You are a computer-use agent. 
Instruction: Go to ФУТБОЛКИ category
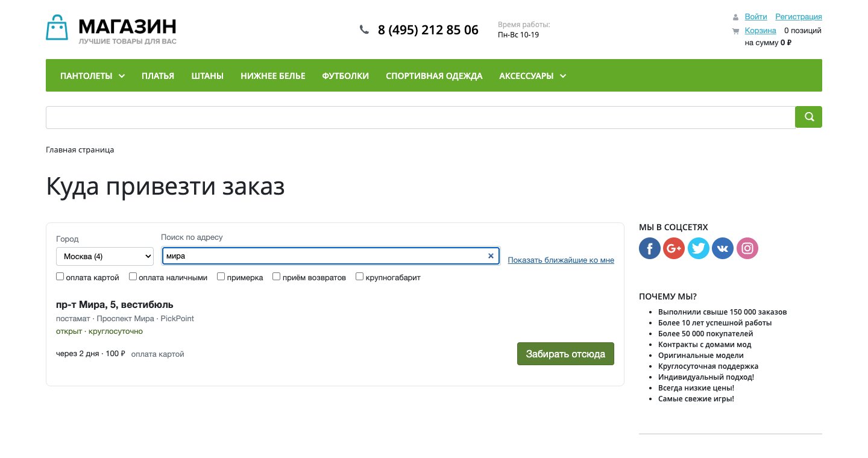[x=345, y=76]
